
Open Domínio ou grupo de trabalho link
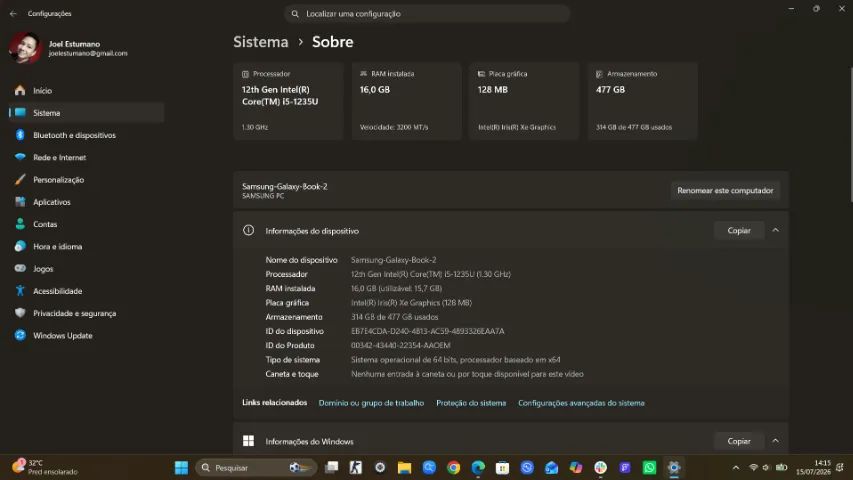[x=371, y=403]
